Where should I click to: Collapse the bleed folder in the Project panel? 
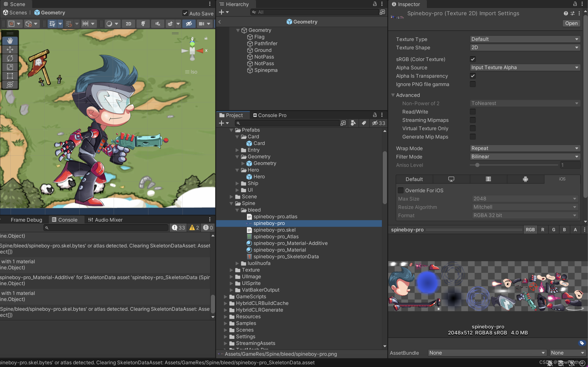pyautogui.click(x=237, y=210)
